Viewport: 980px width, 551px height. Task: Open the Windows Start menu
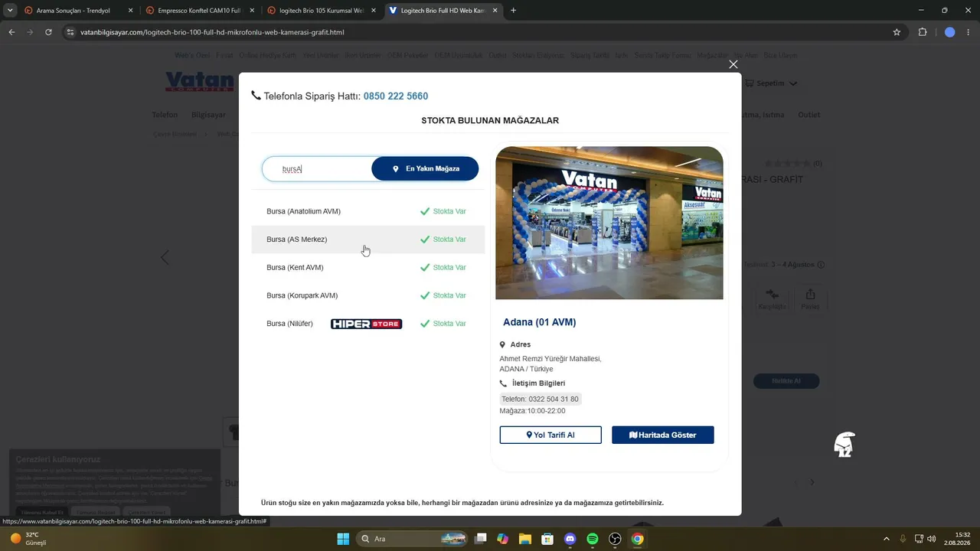343,539
